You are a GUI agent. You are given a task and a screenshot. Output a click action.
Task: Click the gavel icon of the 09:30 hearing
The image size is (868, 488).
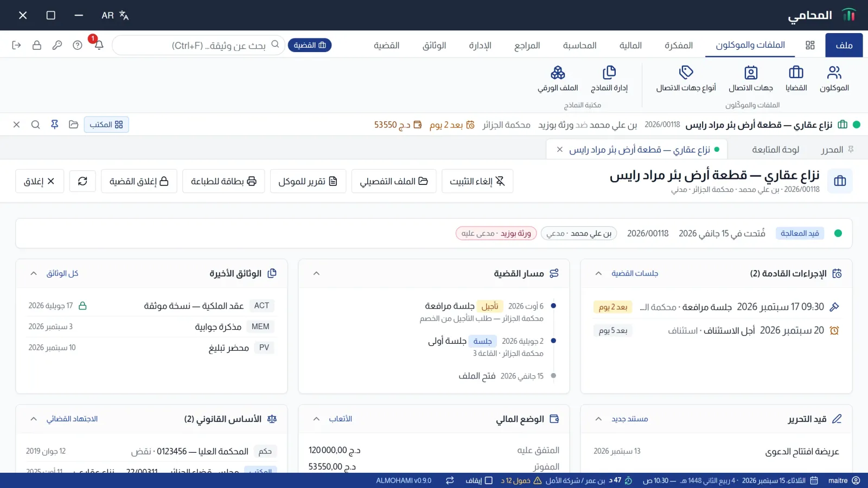click(834, 307)
